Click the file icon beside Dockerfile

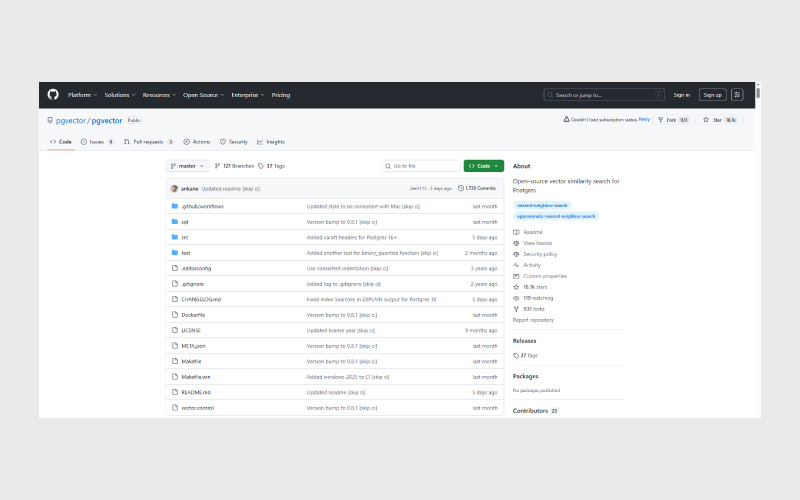point(173,314)
